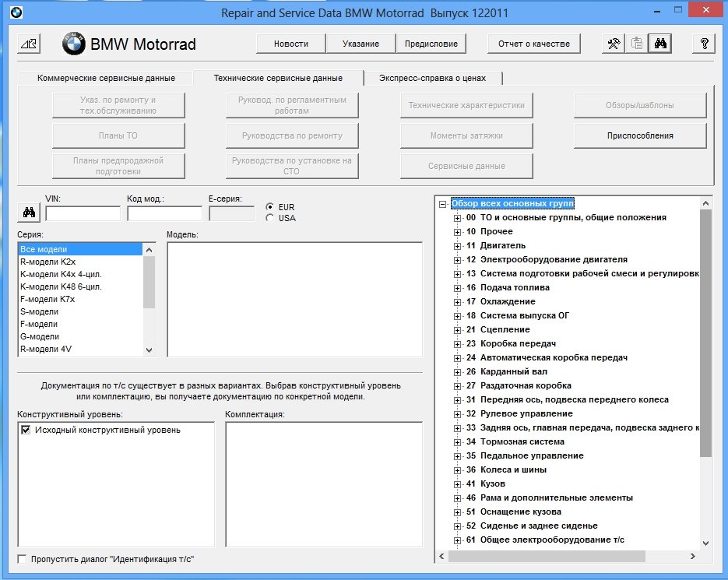This screenshot has height=580, width=728.
Task: Click the binoculars search icon beside VIN
Action: coord(29,212)
